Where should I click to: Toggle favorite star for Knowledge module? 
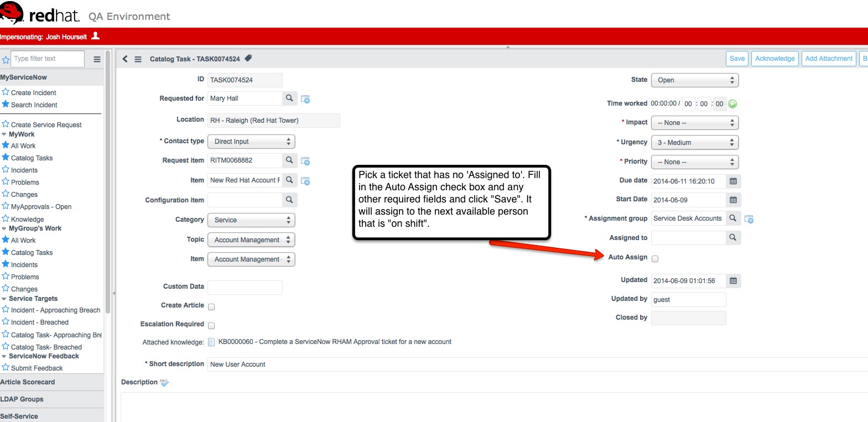tap(6, 218)
